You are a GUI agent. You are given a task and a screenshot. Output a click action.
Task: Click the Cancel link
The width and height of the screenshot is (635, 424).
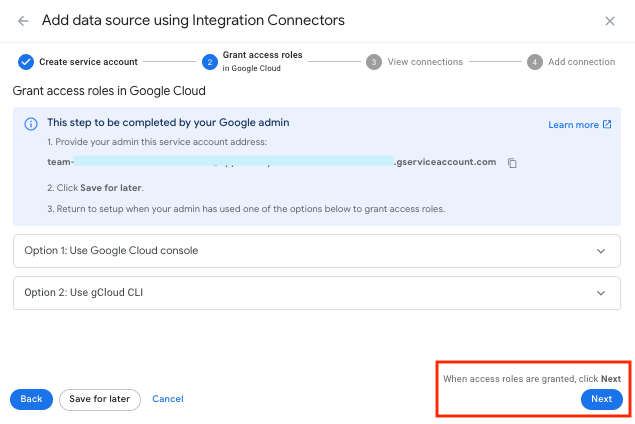click(168, 399)
